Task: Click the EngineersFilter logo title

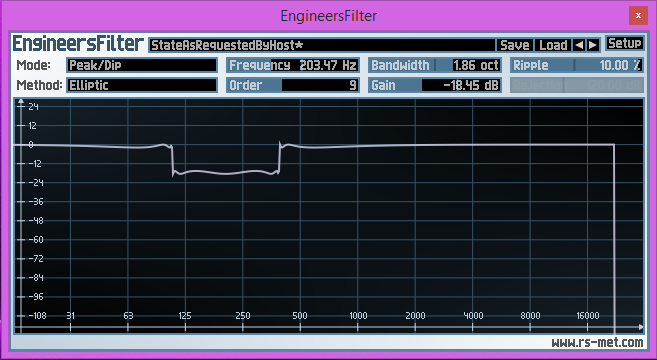Action: (78, 44)
